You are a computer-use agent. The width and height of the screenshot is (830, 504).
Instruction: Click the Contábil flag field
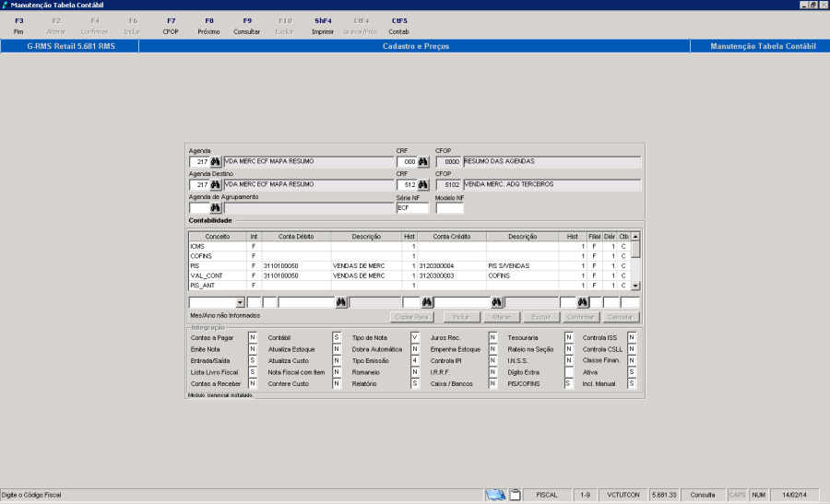pyautogui.click(x=337, y=337)
